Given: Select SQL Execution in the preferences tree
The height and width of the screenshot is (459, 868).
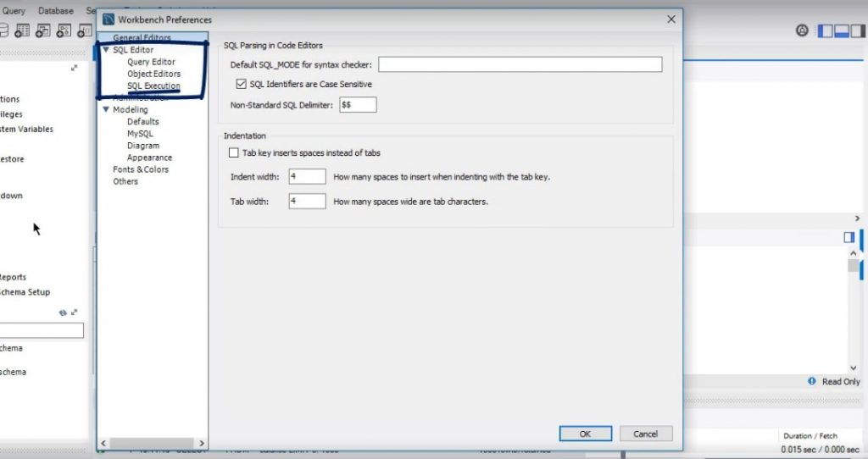Looking at the screenshot, I should [153, 86].
